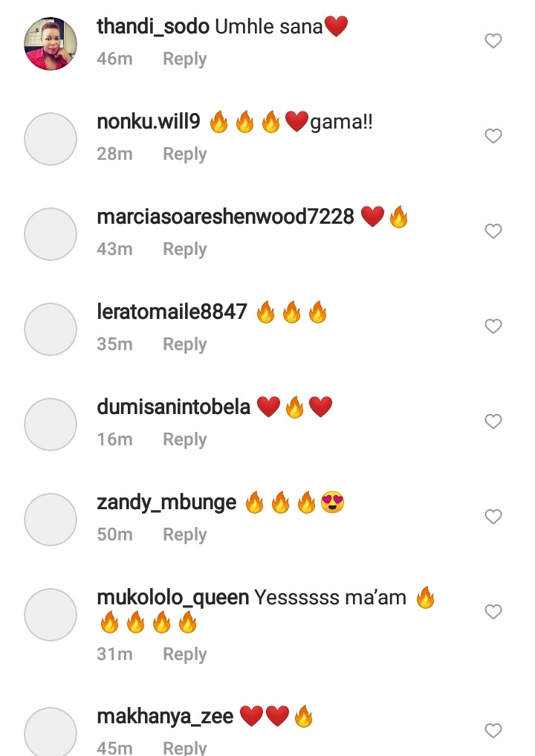Tap the heart next to nonku.will9's comment
The image size is (535, 756).
(493, 136)
